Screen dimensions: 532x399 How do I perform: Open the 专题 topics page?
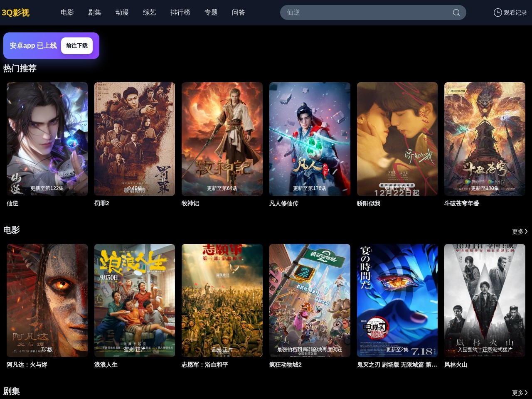tap(211, 12)
